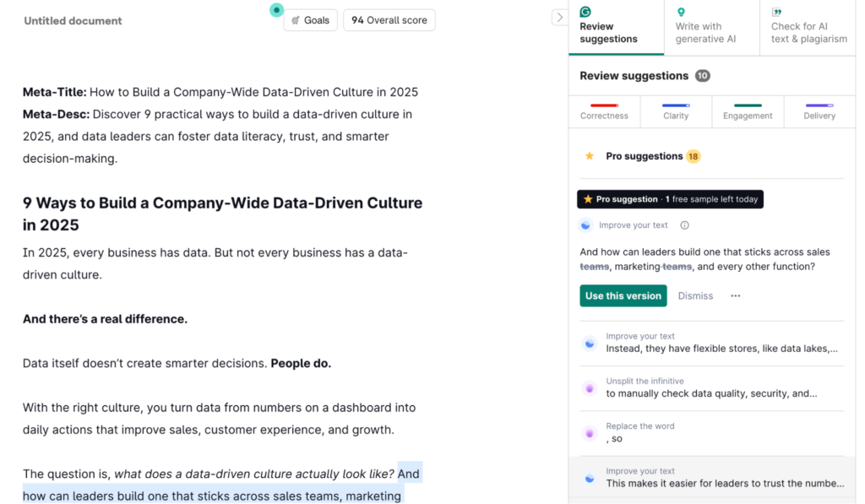The width and height of the screenshot is (865, 504).
Task: View the 94 Overall score details
Action: click(x=389, y=20)
